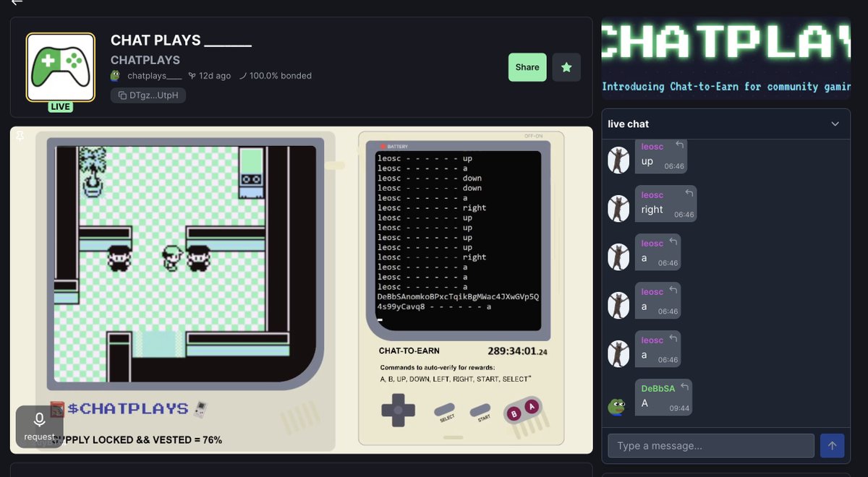The width and height of the screenshot is (868, 477).
Task: Click the D-pad on the Game Boy graphic
Action: [x=399, y=411]
